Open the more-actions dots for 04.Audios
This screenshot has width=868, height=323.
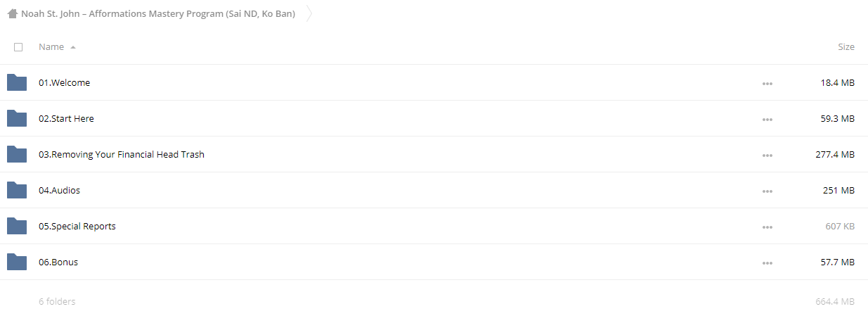[x=767, y=191]
